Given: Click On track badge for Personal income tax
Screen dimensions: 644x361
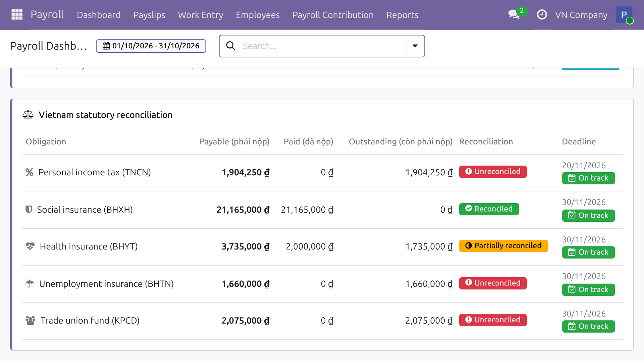Looking at the screenshot, I should [x=588, y=178].
